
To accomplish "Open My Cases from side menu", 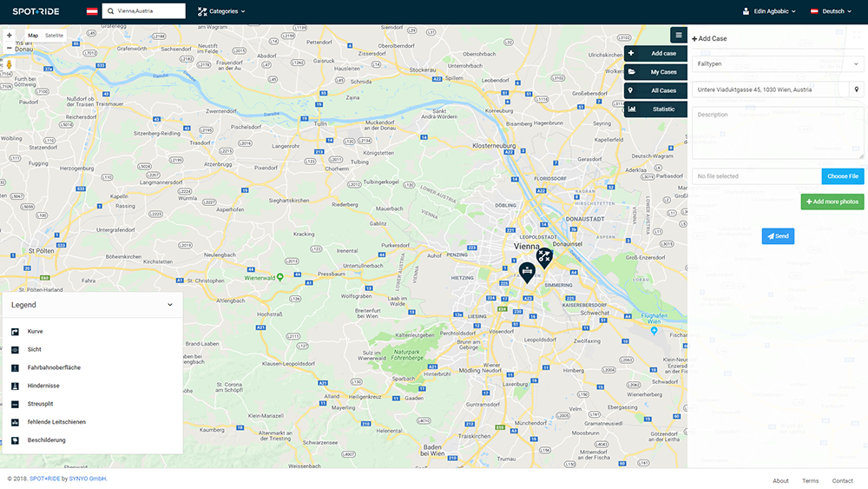I will [x=655, y=72].
